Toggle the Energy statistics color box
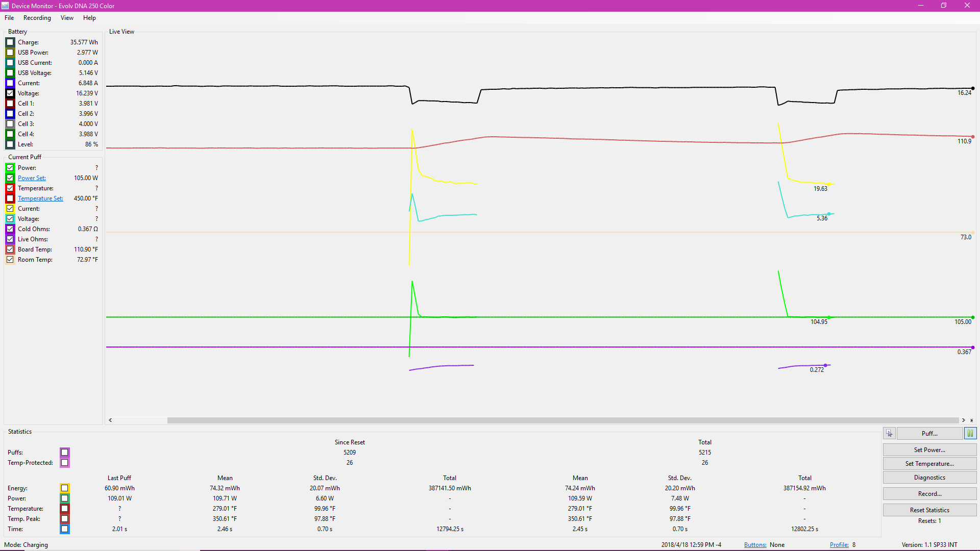 (65, 488)
